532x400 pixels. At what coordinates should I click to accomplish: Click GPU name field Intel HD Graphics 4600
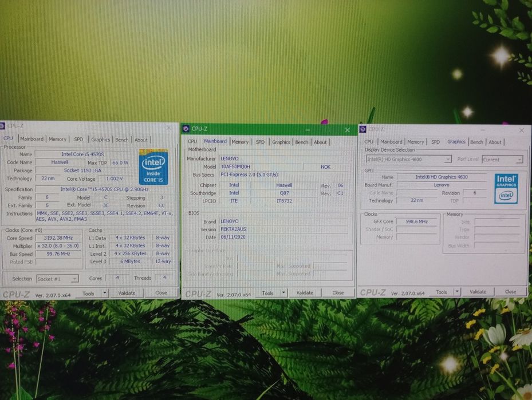click(x=442, y=177)
